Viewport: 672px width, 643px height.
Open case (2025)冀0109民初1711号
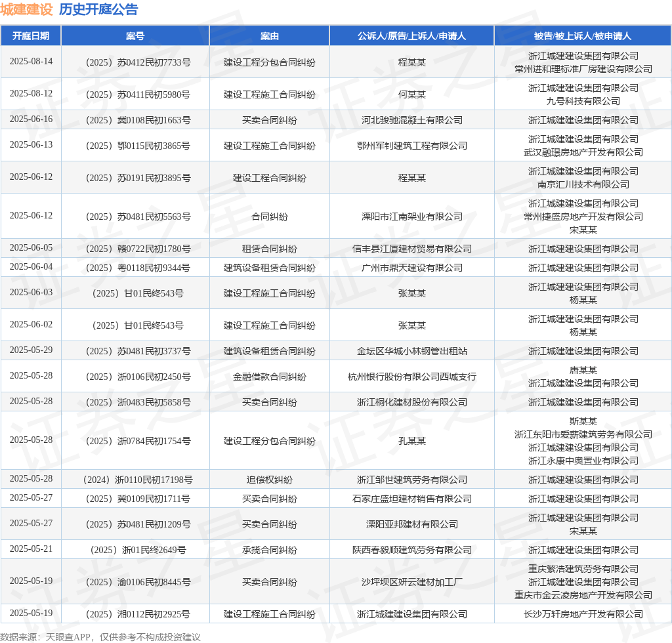pyautogui.click(x=138, y=499)
